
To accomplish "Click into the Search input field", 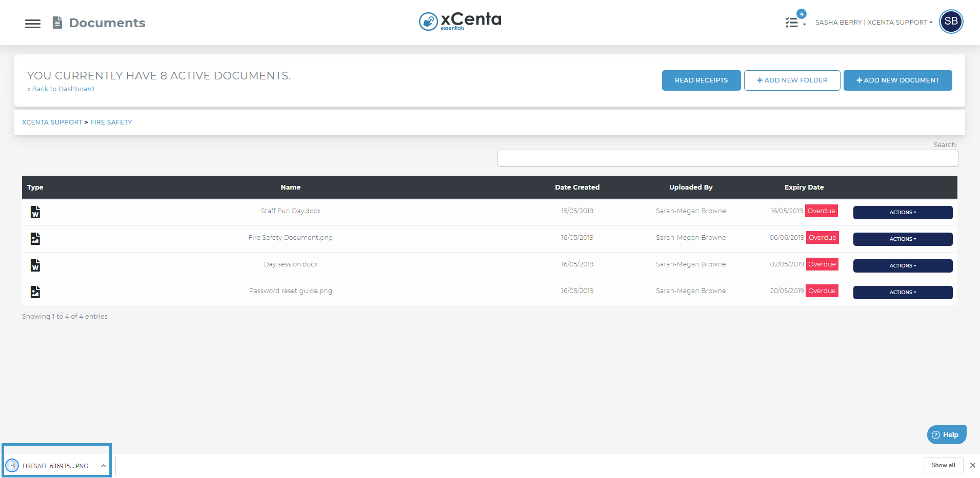I will point(727,158).
